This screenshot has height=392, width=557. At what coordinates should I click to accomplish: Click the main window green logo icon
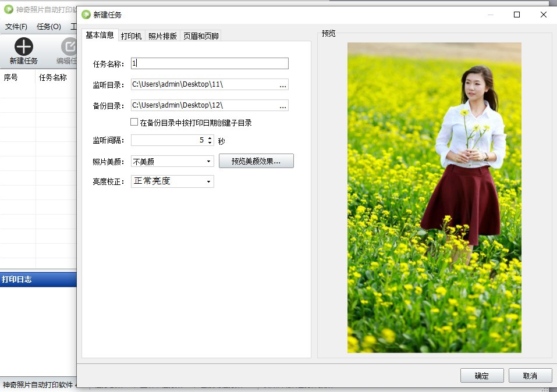9,9
